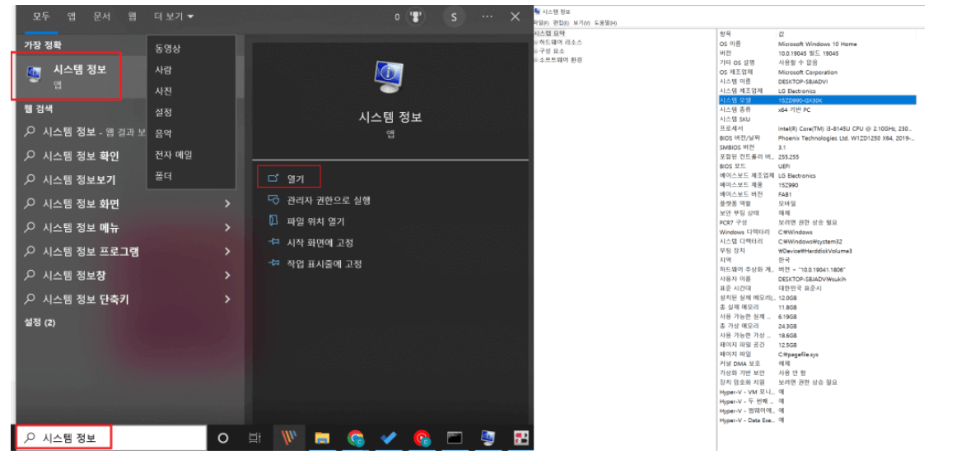Open File Explorer from the taskbar
Viewport: 980px width, 464px height.
pyautogui.click(x=322, y=438)
